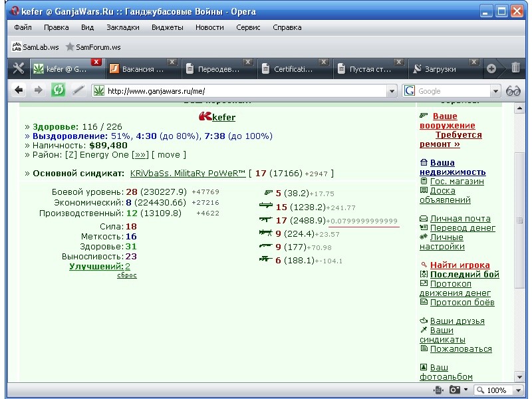532x399 pixels.
Task: Click the photo icon beside Ваш фотоальбом
Action: pyautogui.click(x=424, y=367)
